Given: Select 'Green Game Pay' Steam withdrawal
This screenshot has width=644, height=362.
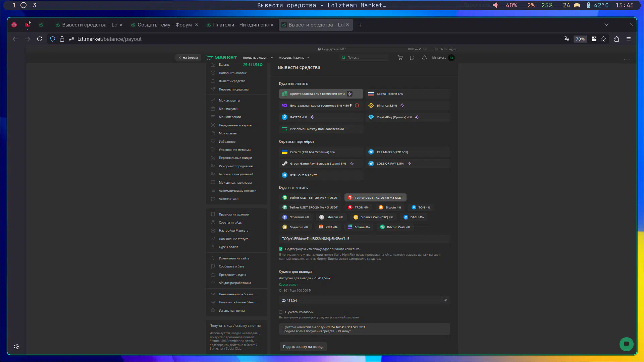Looking at the screenshot, I should [x=321, y=164].
